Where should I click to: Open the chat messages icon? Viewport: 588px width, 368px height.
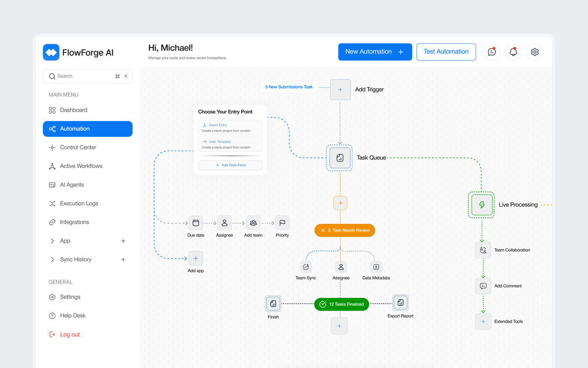coord(492,52)
